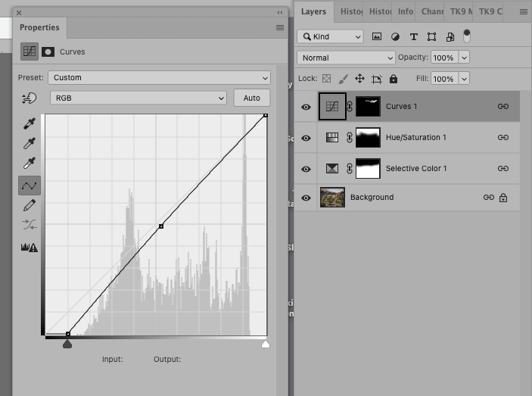This screenshot has height=396, width=532.
Task: Click the white point slider under histogram
Action: click(x=266, y=345)
